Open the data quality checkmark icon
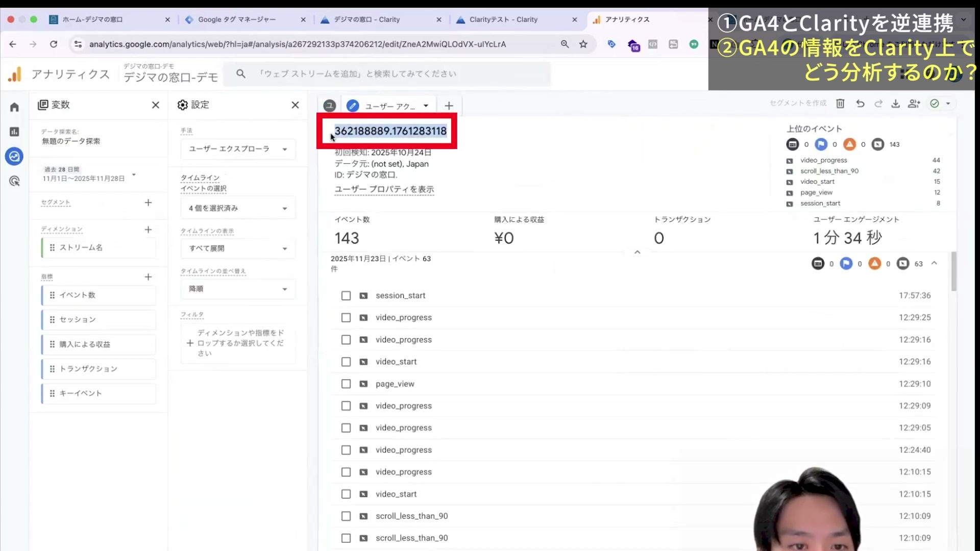 point(935,104)
